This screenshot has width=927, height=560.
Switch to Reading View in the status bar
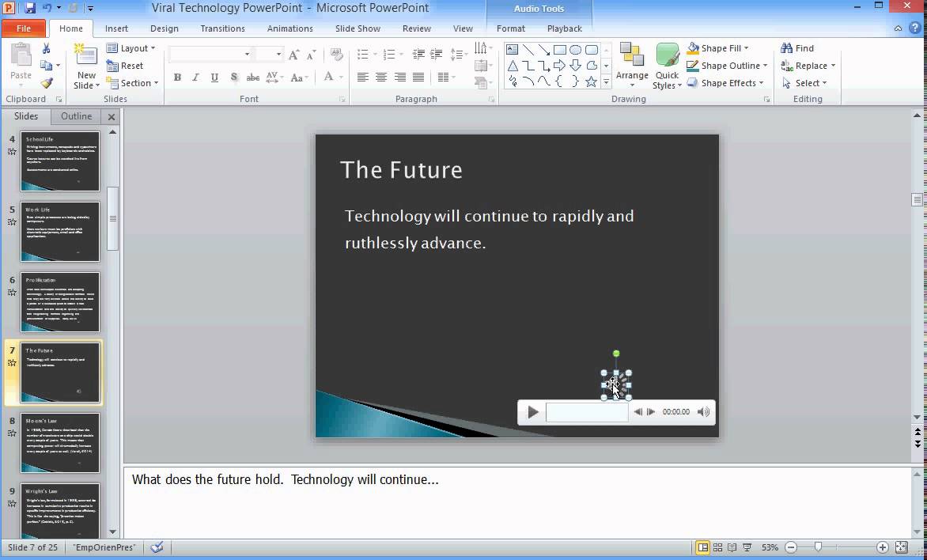click(x=732, y=547)
